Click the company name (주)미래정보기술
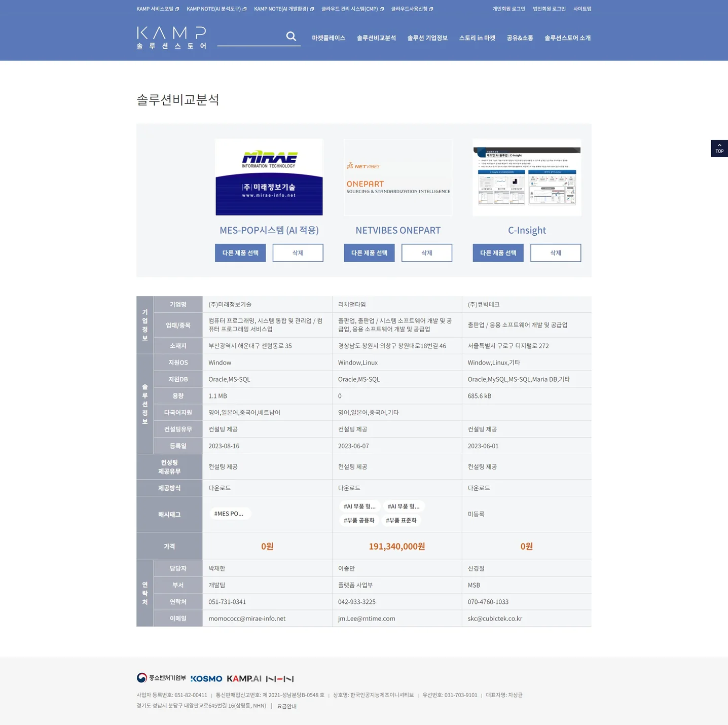Screen dimensions: 728x725 pyautogui.click(x=230, y=305)
